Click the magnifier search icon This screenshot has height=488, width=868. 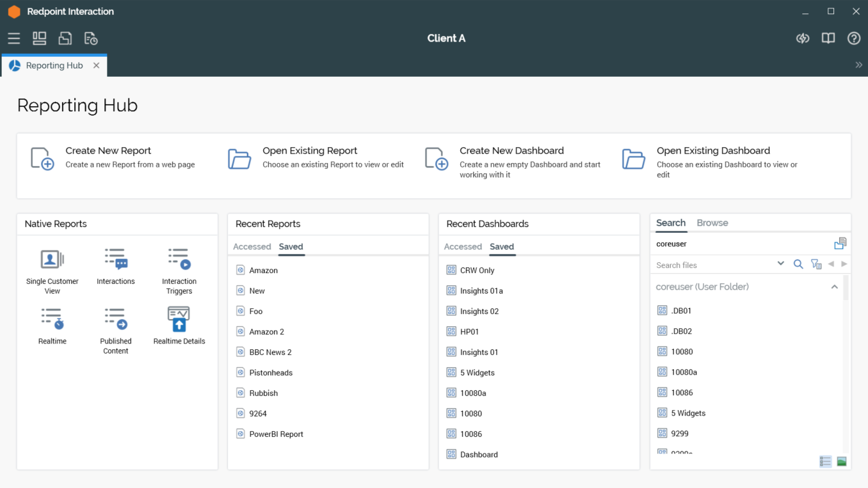pos(798,264)
